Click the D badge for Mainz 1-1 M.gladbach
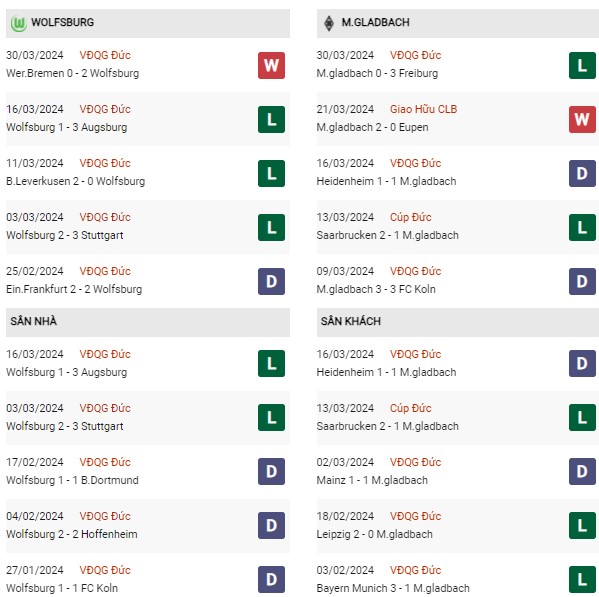The height and width of the screenshot is (597, 599). click(582, 471)
